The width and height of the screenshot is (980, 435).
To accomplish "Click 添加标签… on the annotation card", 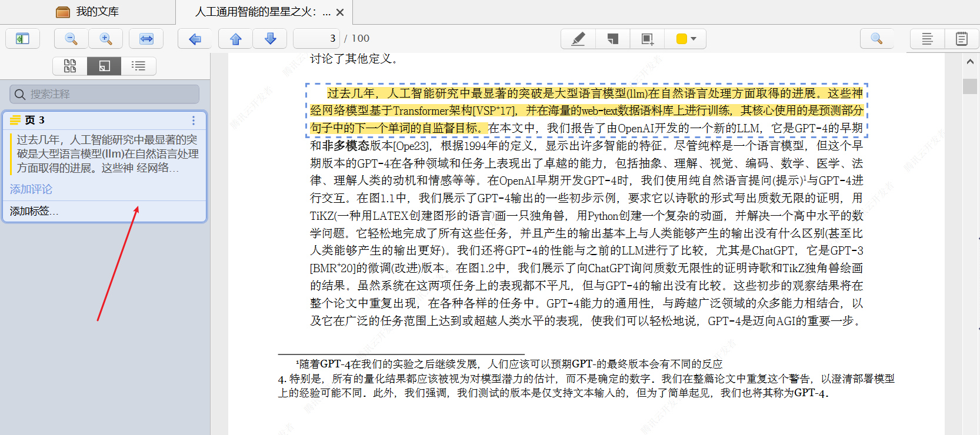I will click(x=34, y=211).
